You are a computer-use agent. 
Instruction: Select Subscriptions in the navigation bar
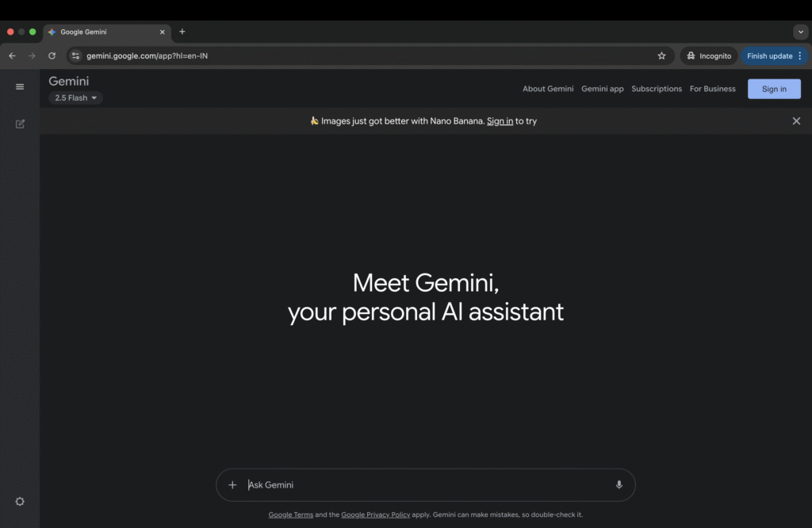657,89
